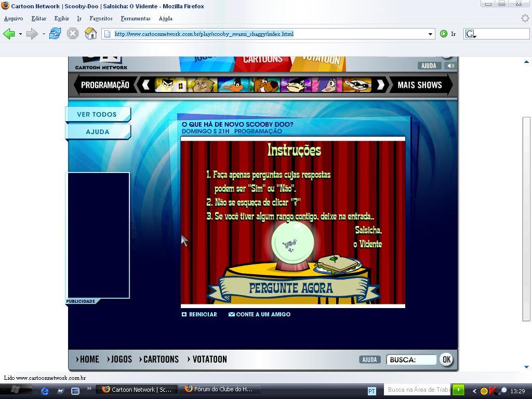Image resolution: width=532 pixels, height=399 pixels.
Task: Click the left arrow of shows carousel
Action: pyautogui.click(x=146, y=85)
